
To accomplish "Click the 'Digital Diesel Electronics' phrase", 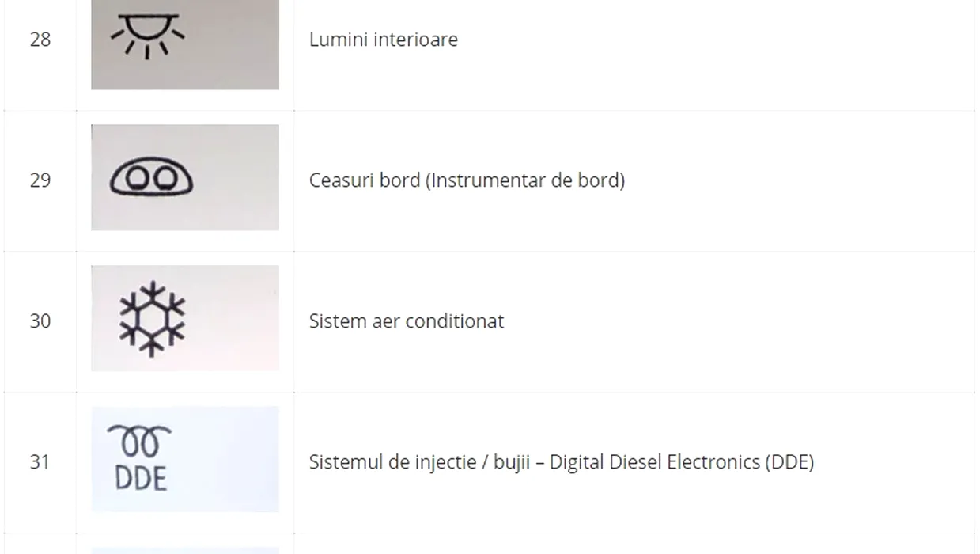I will click(x=655, y=462).
